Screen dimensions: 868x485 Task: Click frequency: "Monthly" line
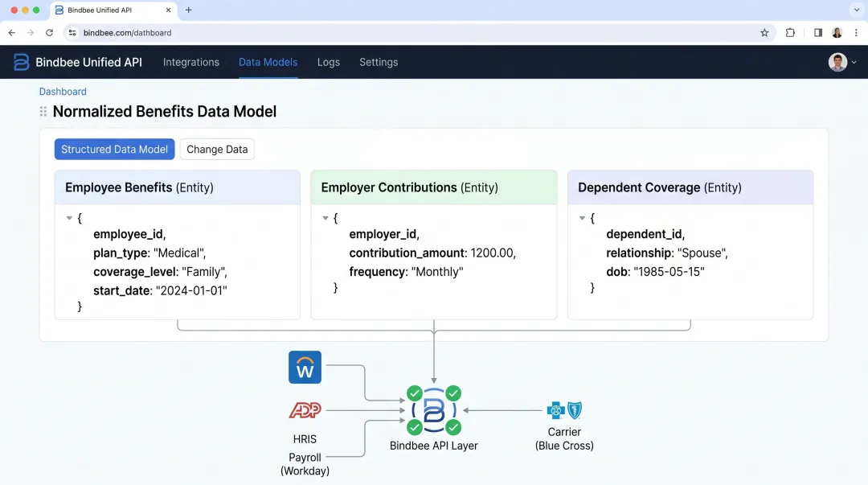(407, 272)
